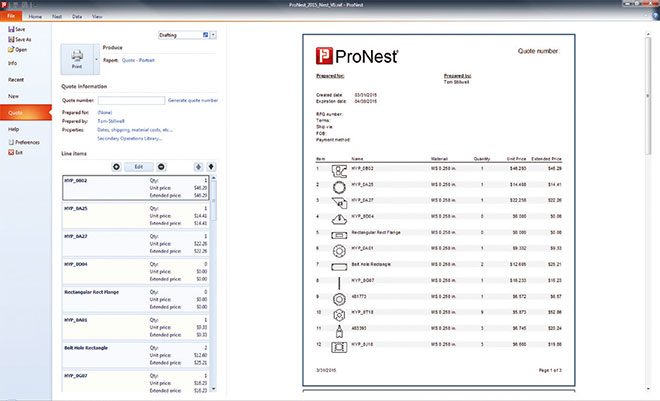
Task: Open Preferences from the sidebar
Action: [26, 142]
